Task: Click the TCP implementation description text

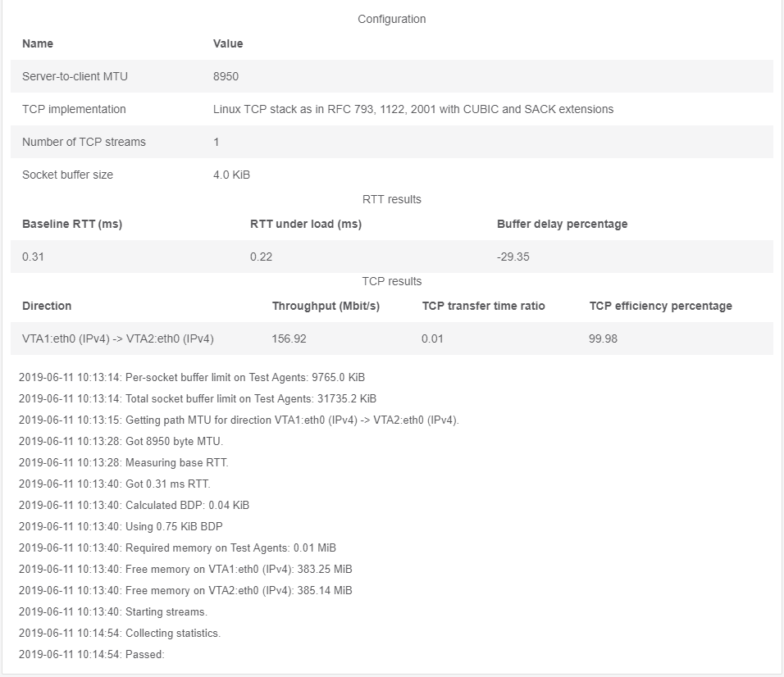Action: click(413, 109)
